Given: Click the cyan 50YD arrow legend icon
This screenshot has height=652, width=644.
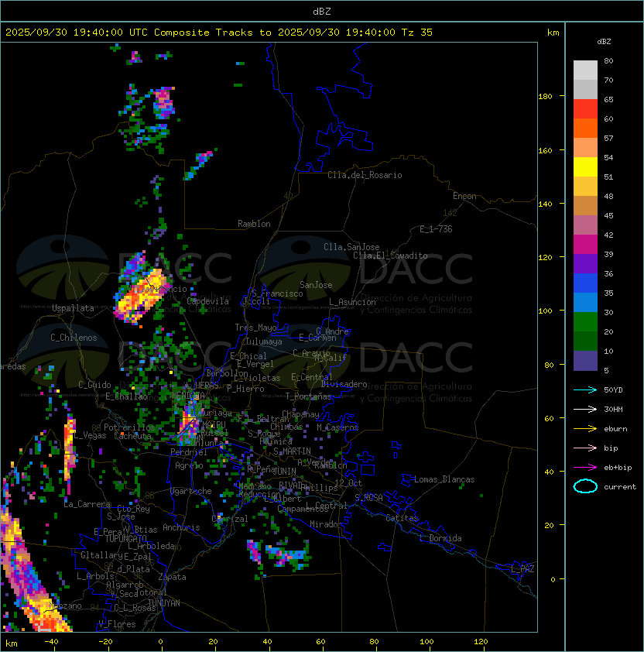Looking at the screenshot, I should [x=585, y=389].
